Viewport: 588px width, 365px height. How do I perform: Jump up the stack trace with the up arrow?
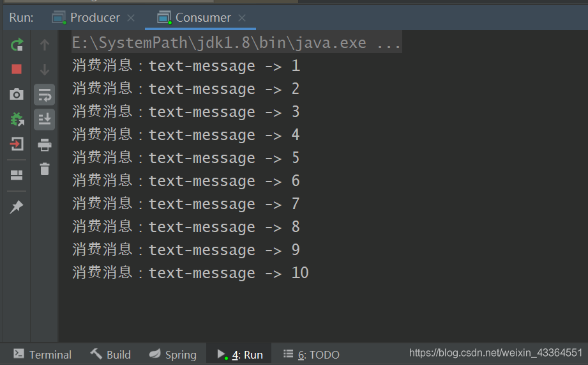tap(45, 45)
